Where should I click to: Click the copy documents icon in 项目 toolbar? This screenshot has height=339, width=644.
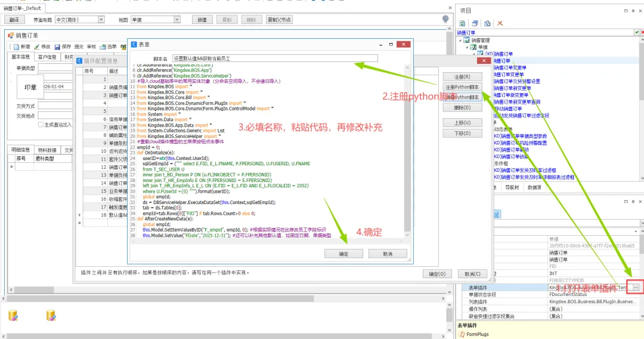click(487, 23)
